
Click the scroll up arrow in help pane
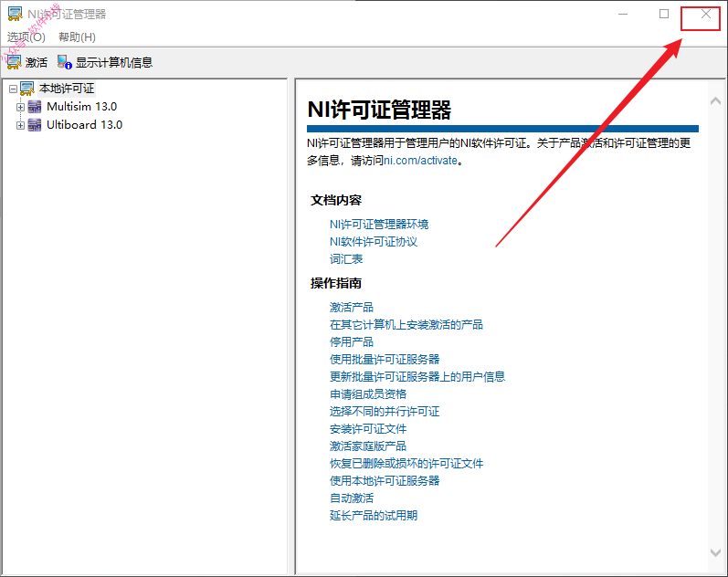tap(715, 101)
